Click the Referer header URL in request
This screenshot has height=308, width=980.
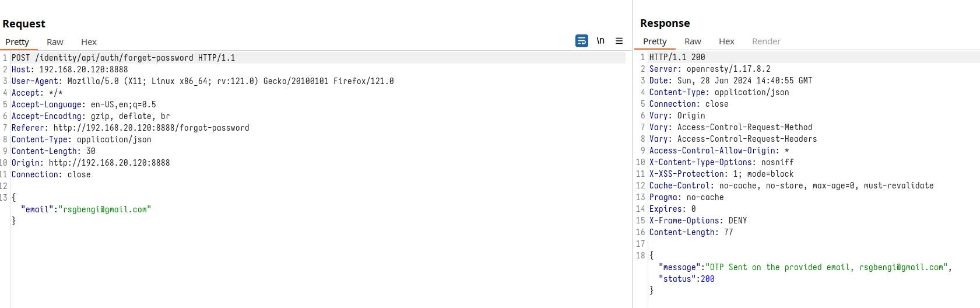151,128
